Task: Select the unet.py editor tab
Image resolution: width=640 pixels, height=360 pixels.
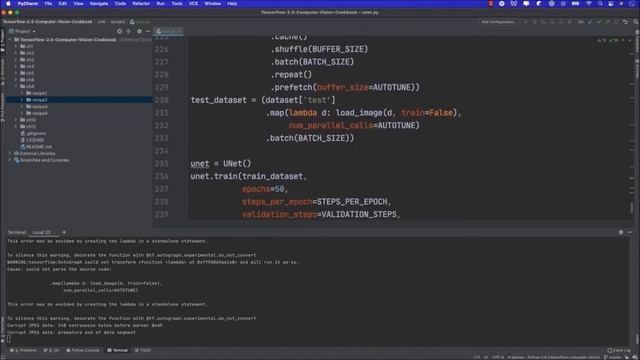Action: (168, 31)
